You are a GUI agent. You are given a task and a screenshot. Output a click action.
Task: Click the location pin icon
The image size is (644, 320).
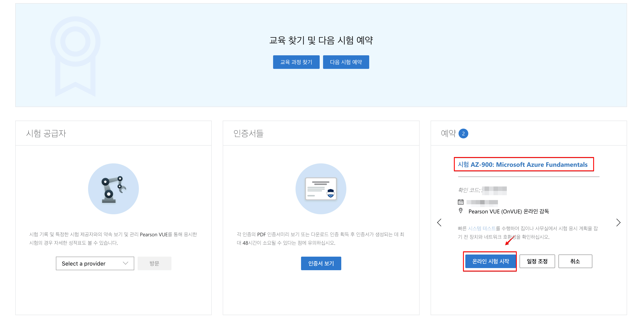tap(460, 211)
